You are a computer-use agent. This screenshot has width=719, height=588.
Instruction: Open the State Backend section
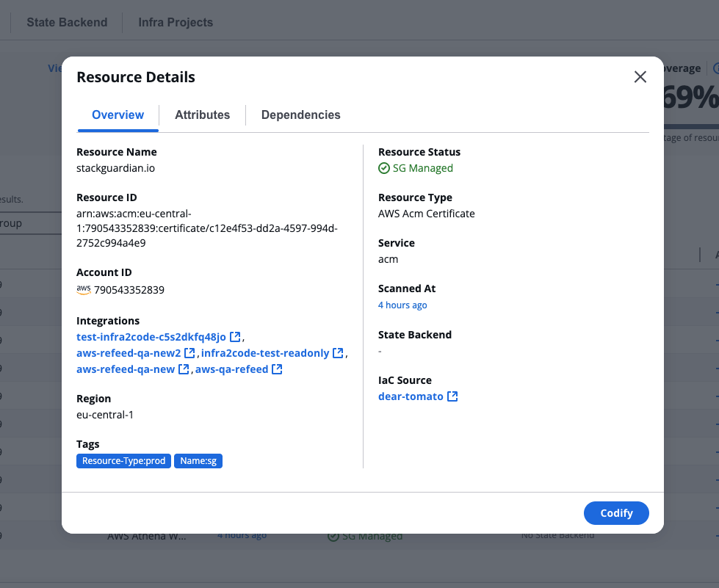[x=66, y=22]
